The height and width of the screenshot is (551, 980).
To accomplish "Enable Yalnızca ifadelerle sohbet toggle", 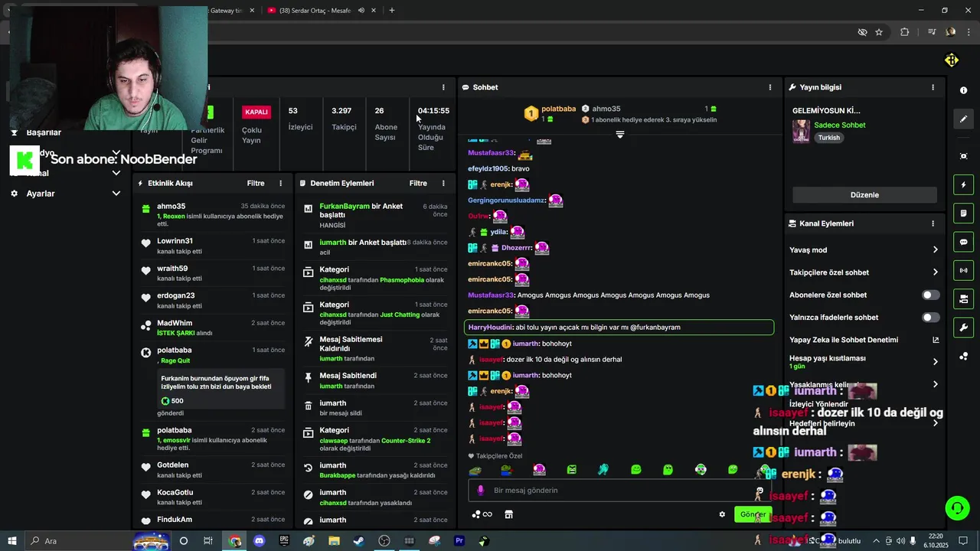I will click(930, 317).
